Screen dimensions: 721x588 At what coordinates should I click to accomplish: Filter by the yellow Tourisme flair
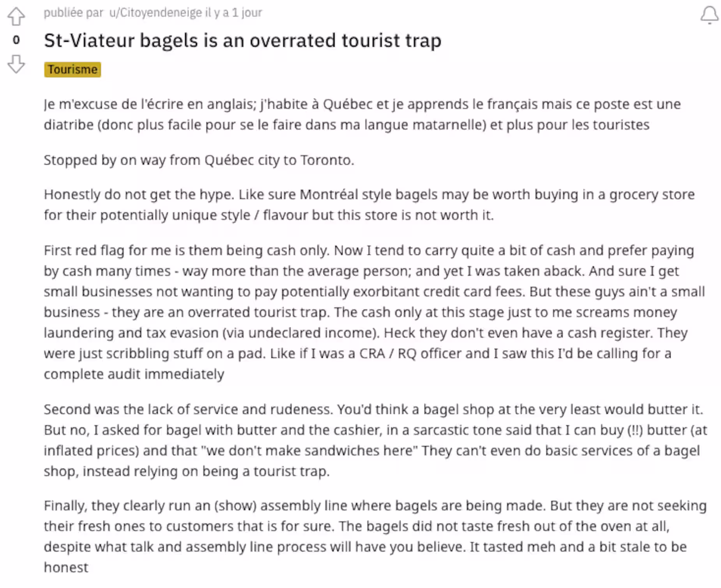coord(72,70)
